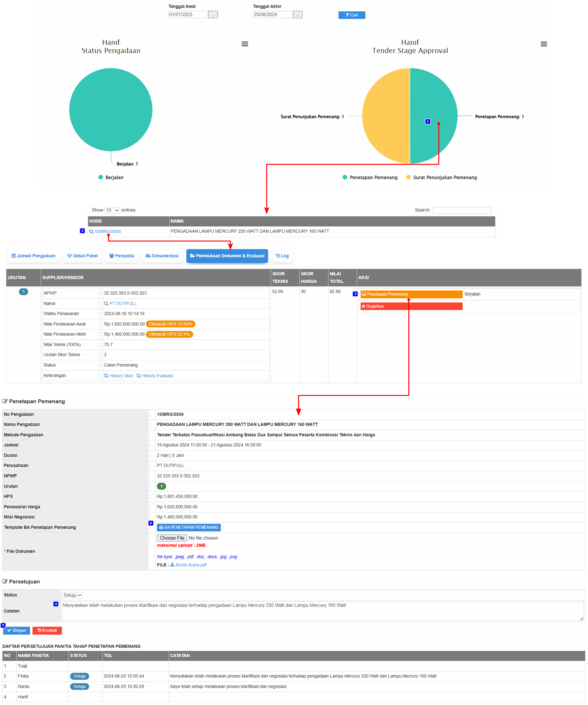
Task: Click the Setuju badge in Finka row
Action: [80, 676]
